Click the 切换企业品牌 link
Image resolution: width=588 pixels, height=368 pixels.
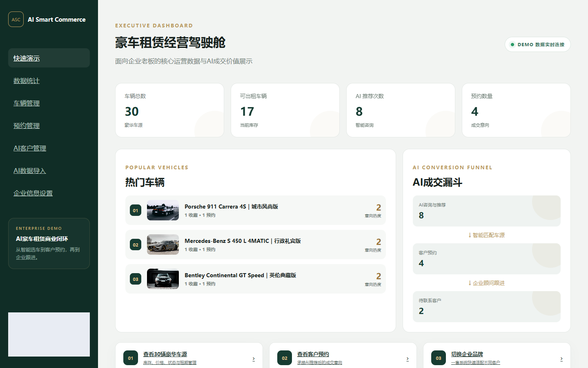click(x=467, y=354)
